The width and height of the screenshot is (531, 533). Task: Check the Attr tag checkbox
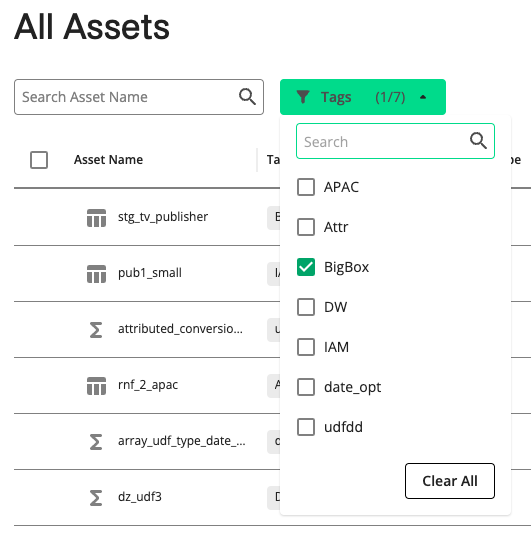pos(306,227)
